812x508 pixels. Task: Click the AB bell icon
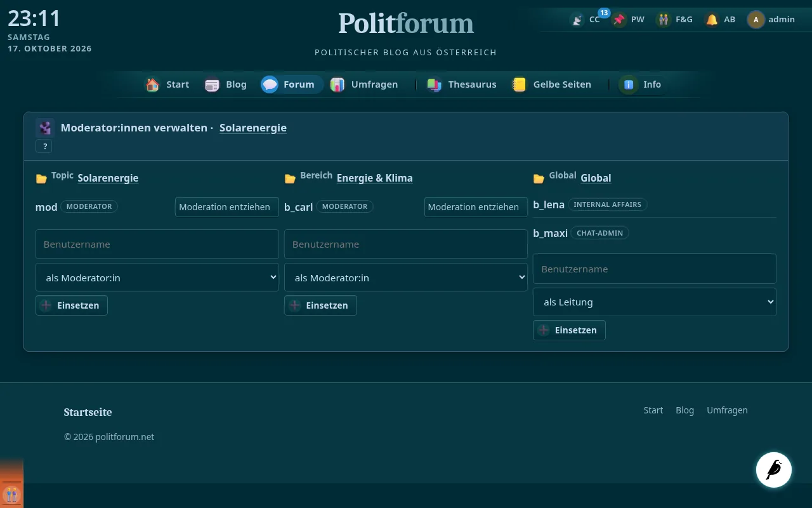712,20
